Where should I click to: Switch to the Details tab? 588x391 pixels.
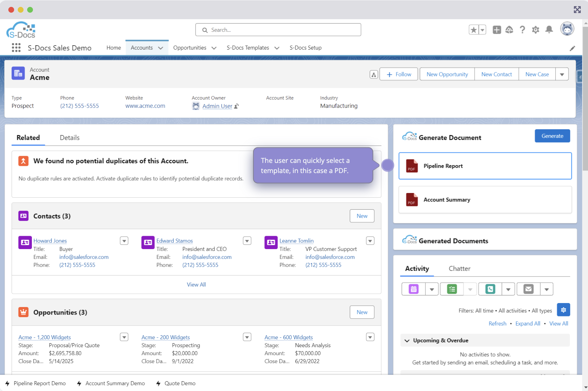click(x=70, y=138)
